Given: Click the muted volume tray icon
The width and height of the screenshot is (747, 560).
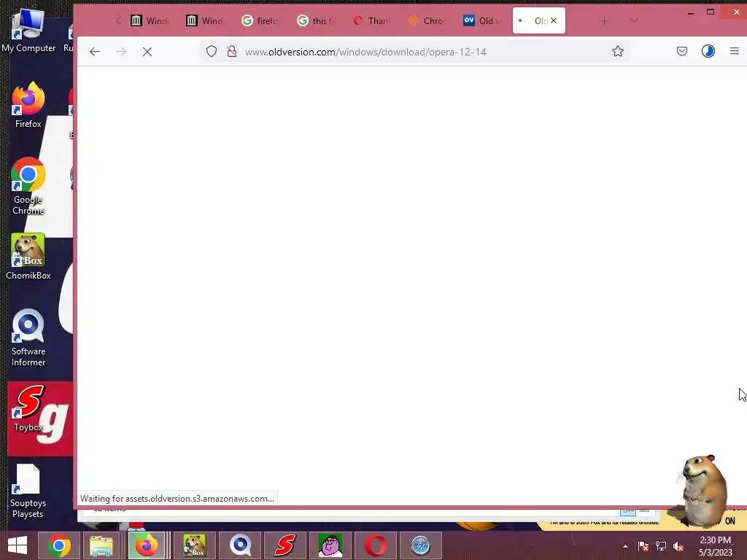Looking at the screenshot, I should [x=678, y=546].
